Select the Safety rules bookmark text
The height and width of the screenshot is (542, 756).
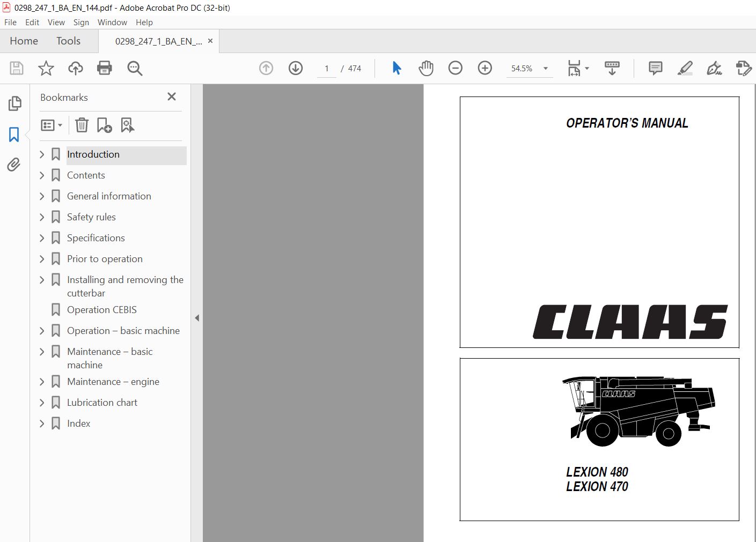[91, 217]
